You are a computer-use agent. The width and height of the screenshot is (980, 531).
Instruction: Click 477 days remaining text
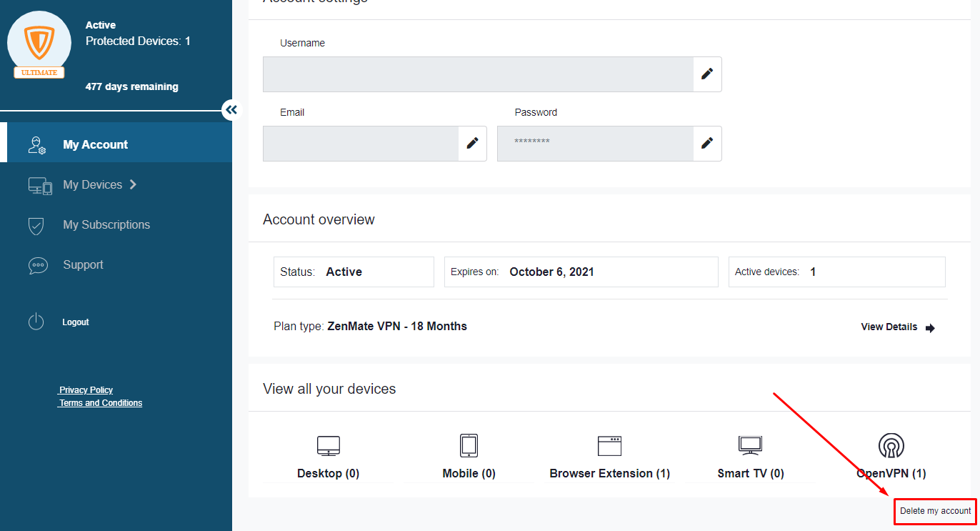(x=132, y=86)
